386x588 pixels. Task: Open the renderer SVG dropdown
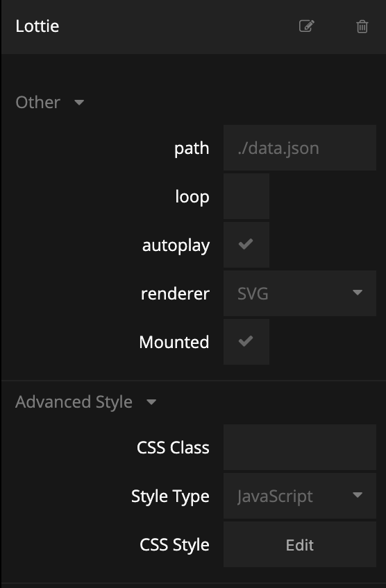(300, 293)
